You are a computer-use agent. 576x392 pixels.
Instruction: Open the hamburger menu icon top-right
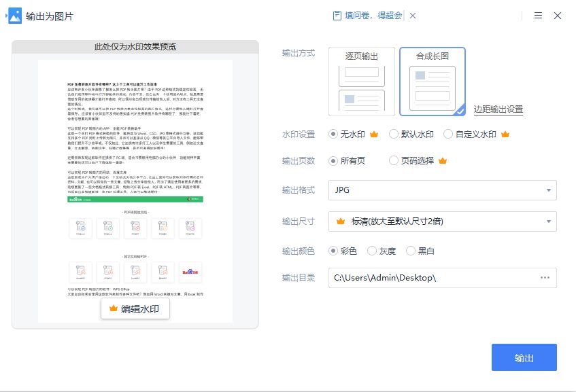click(x=537, y=16)
